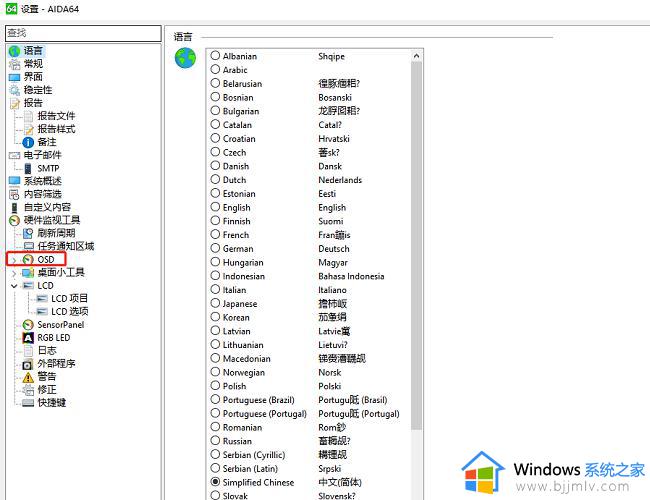The height and width of the screenshot is (500, 650).
Task: Click the language list scrollbar thumb
Action: (x=417, y=246)
